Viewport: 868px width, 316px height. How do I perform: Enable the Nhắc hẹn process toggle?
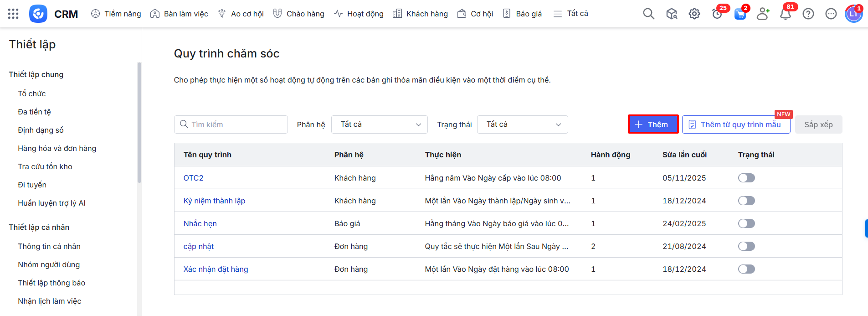[x=746, y=223]
